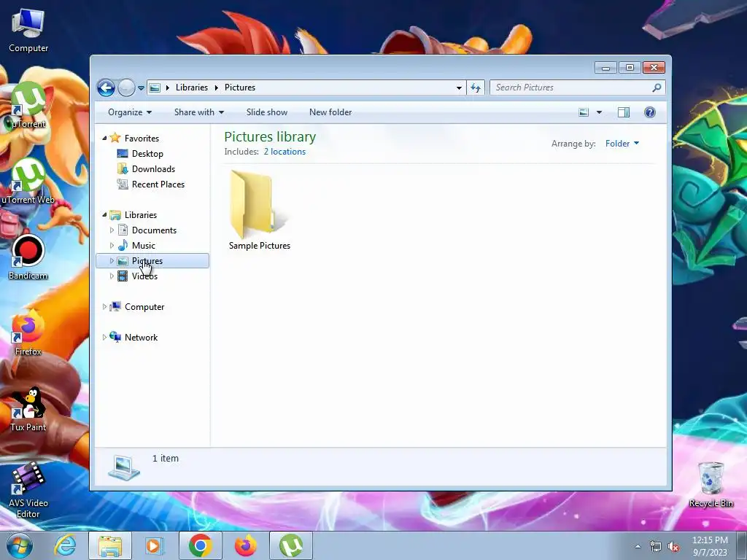Expand the Pictures library node

click(112, 261)
